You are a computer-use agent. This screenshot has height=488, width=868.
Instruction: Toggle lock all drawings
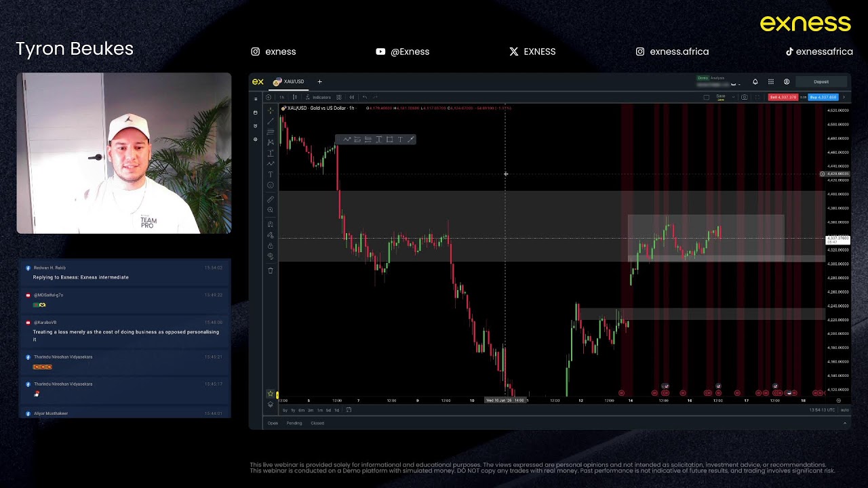click(x=271, y=246)
